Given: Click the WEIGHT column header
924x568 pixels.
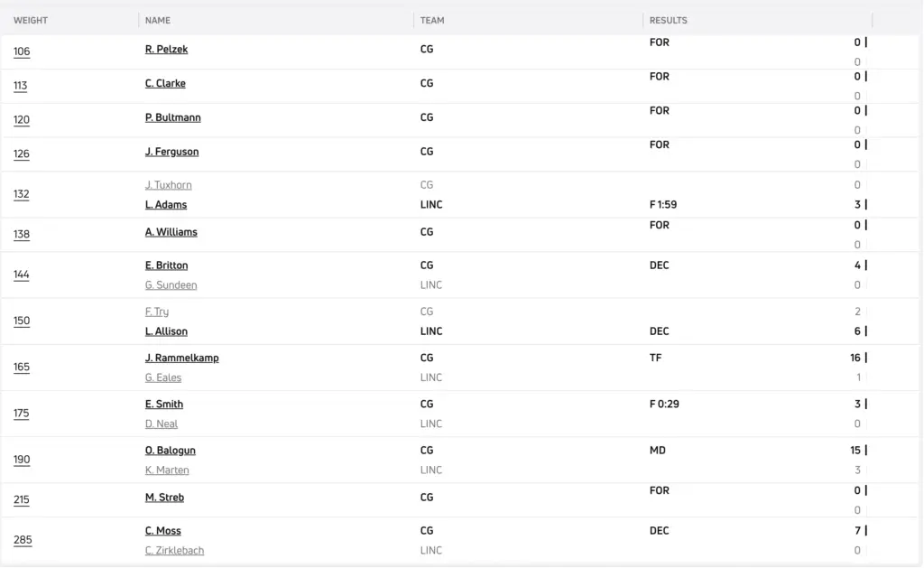Looking at the screenshot, I should (31, 21).
